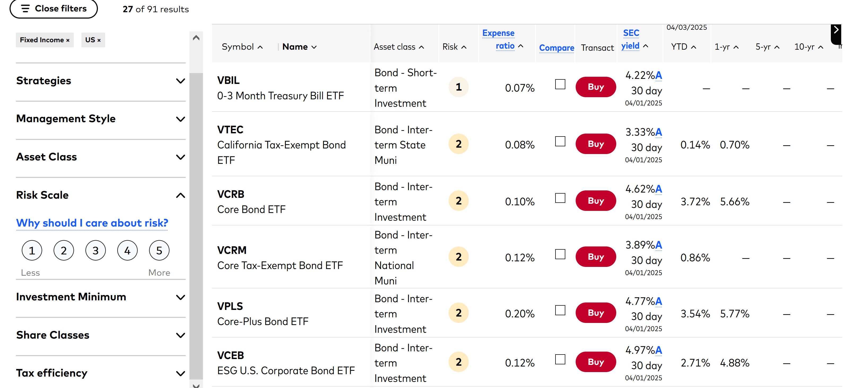
Task: Sort table by Symbol column
Action: [242, 47]
